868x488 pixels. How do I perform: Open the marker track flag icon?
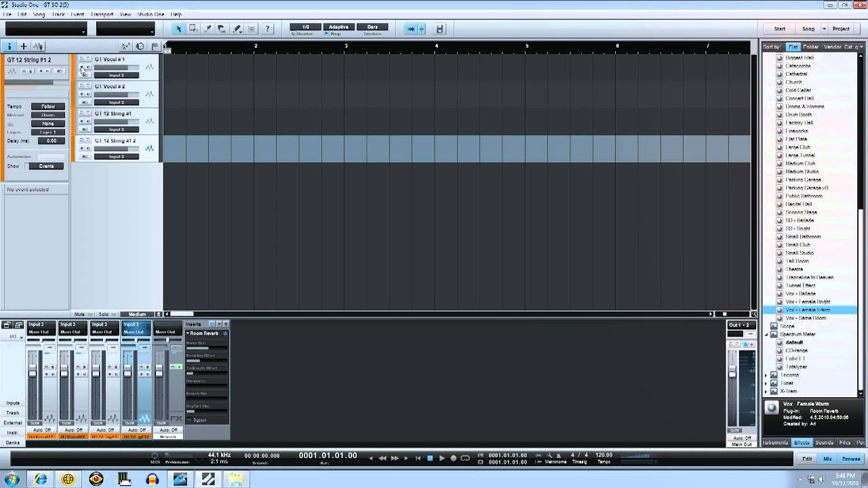[155, 47]
